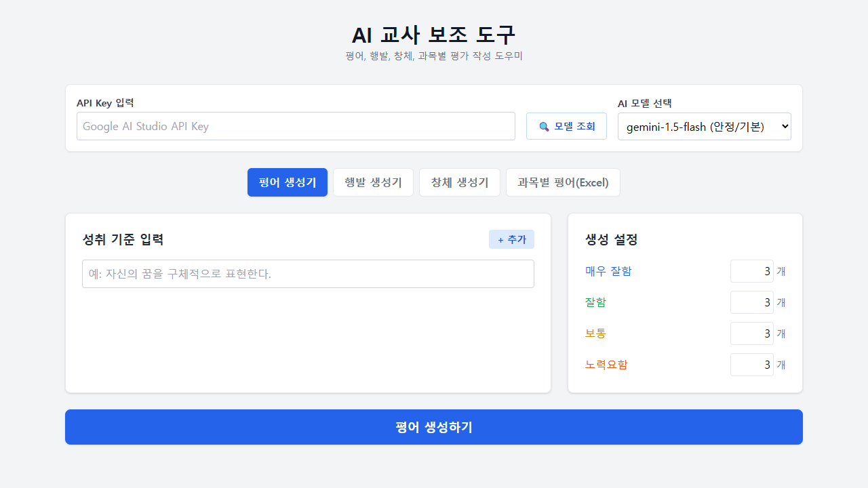Viewport: 868px width, 488px height.
Task: Click the red 노력요함 label
Action: (x=606, y=365)
